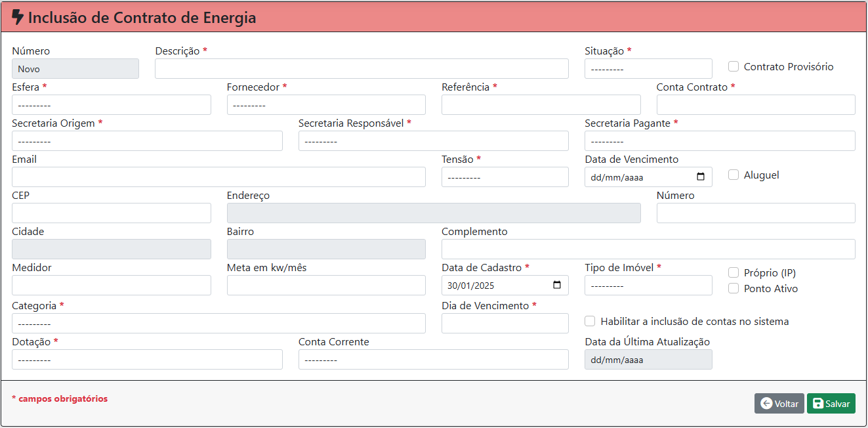Enable the Contrato Provisório checkbox

tap(734, 66)
